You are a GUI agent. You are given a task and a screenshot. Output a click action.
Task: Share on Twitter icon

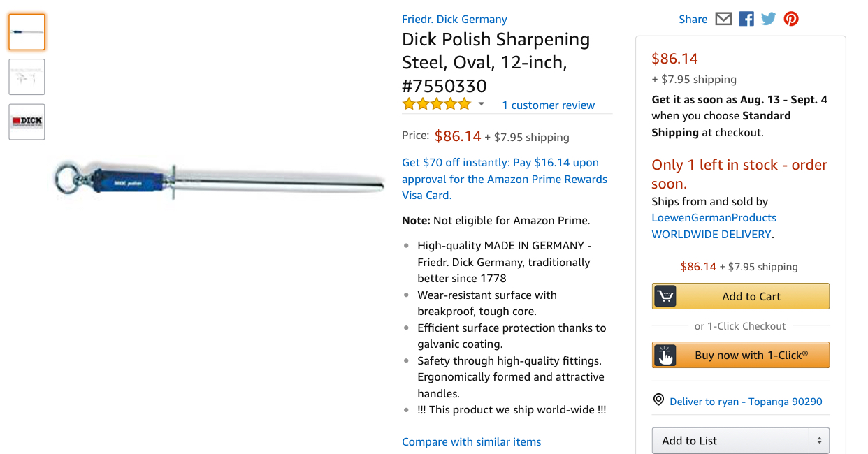[x=769, y=19]
